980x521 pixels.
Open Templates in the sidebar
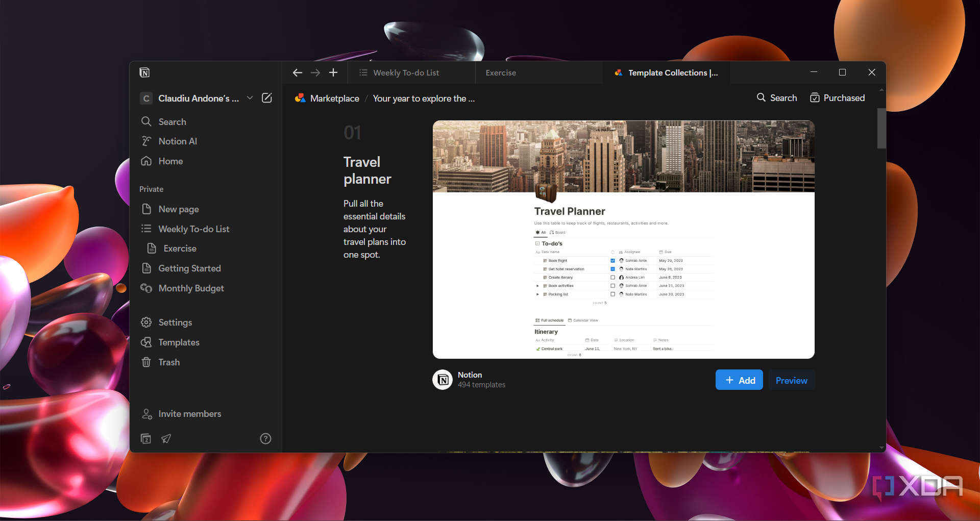206,342
